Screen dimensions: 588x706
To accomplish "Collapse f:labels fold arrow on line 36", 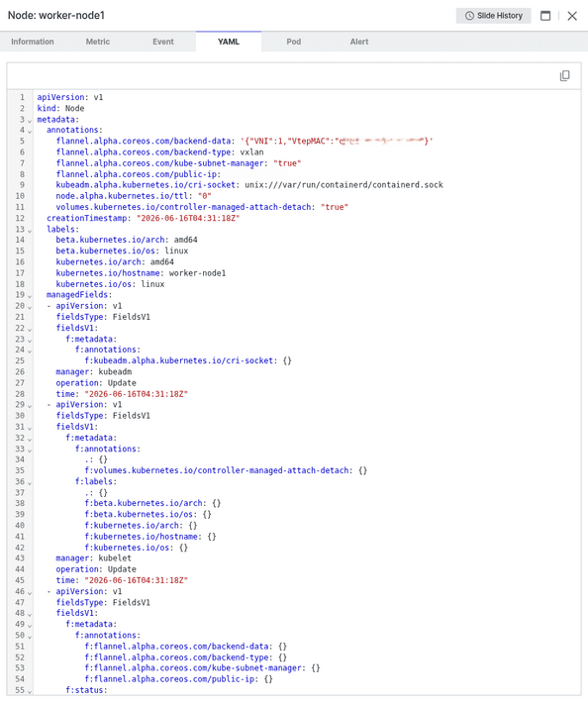I will coord(30,483).
